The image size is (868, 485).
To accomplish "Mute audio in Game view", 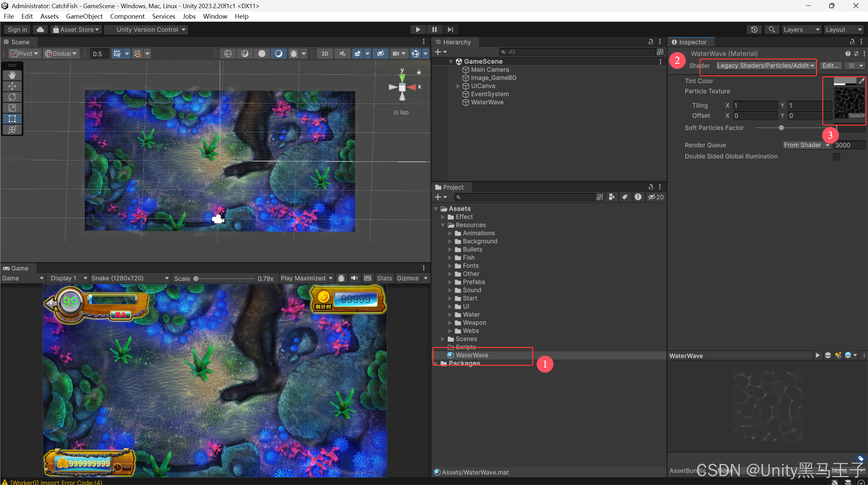I will click(354, 278).
